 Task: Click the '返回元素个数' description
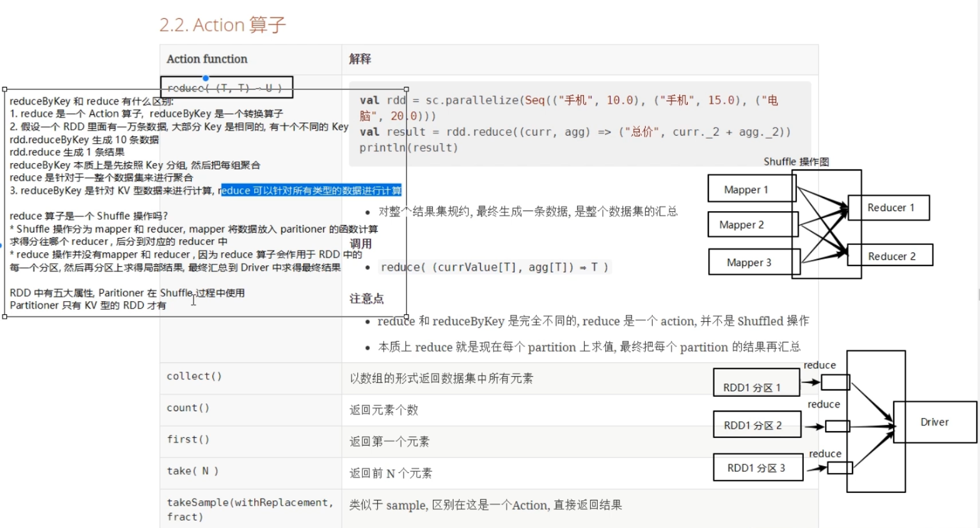(384, 410)
